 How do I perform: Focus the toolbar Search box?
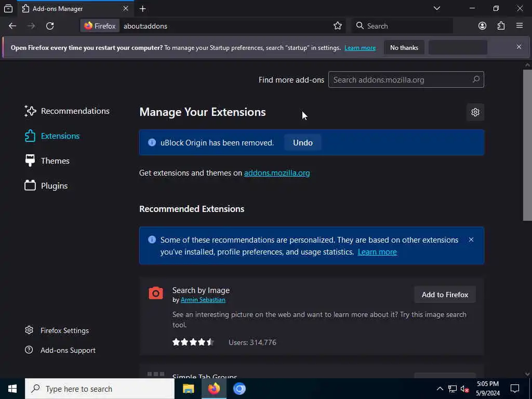point(403,26)
